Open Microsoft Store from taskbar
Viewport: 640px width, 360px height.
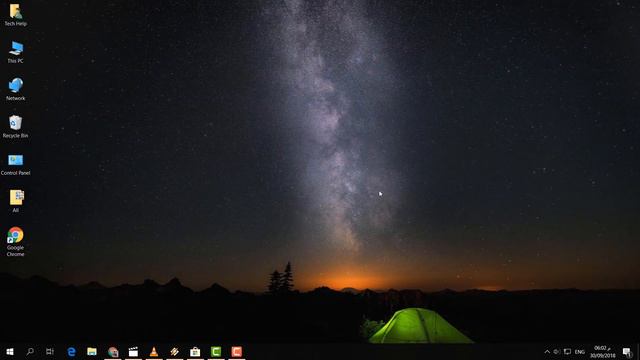(x=195, y=351)
